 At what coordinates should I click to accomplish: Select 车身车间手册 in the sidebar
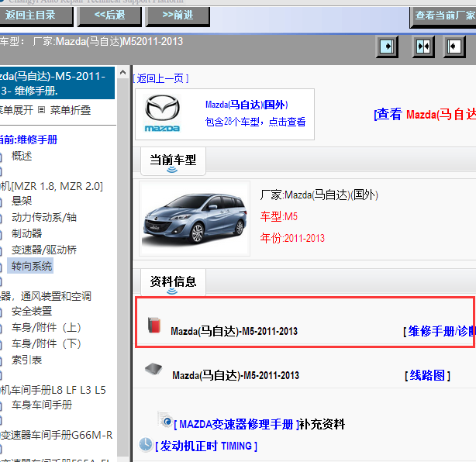tap(42, 405)
